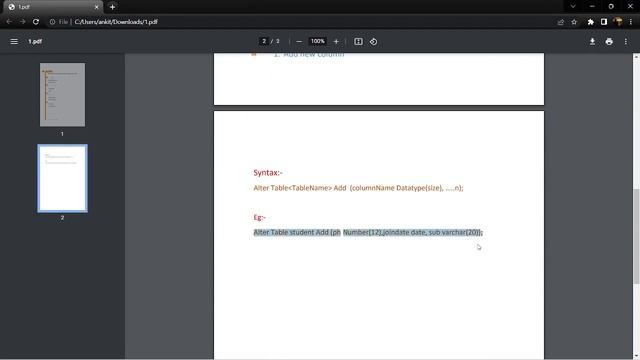Click the 'Eg:-' label text
Image resolution: width=640 pixels, height=360 pixels.
pos(260,218)
